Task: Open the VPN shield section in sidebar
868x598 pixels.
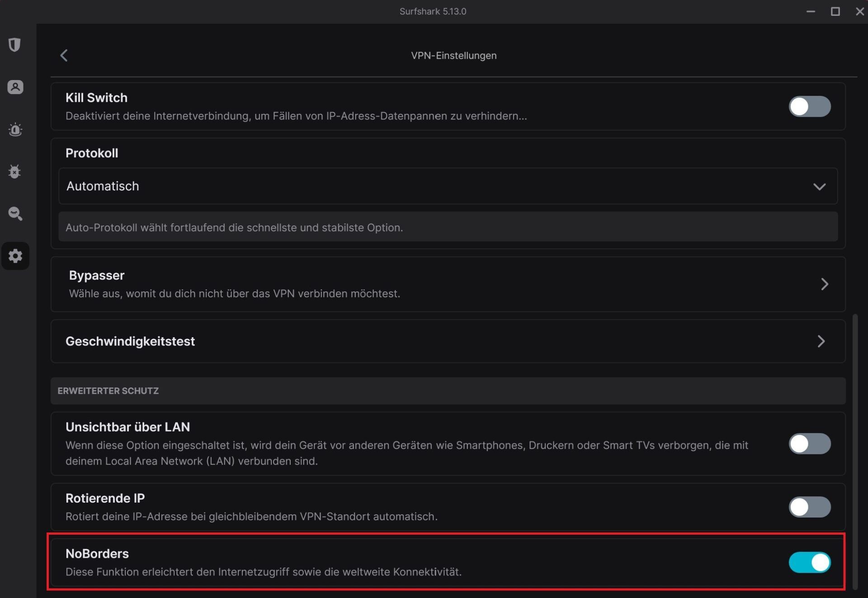Action: (15, 45)
